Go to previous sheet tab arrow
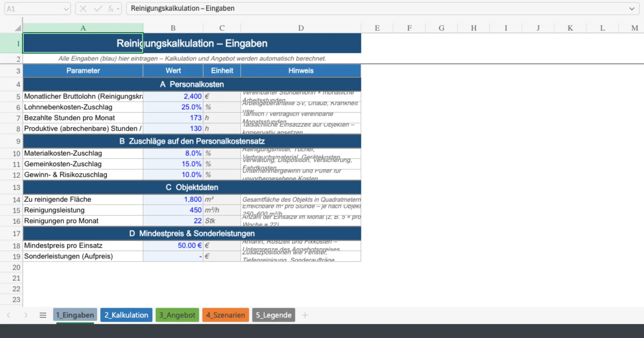The image size is (644, 338). (8, 315)
